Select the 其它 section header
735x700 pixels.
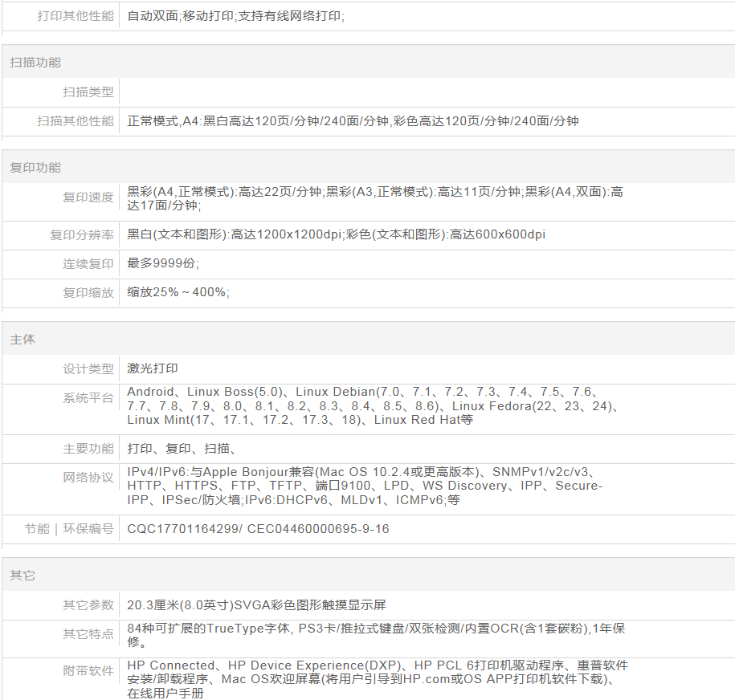[x=22, y=575]
